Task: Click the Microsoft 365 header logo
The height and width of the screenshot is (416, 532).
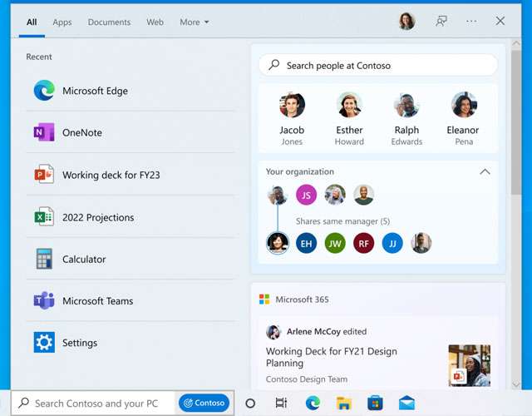Action: 264,300
